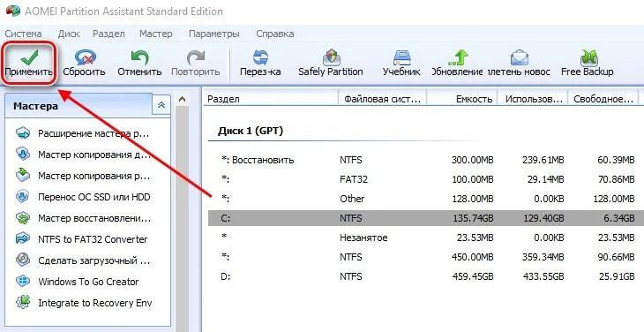Click the Windows To Go Creator icon

tap(23, 282)
